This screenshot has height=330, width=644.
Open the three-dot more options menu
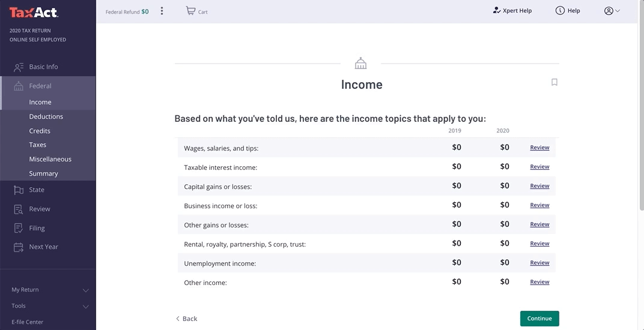tap(162, 11)
